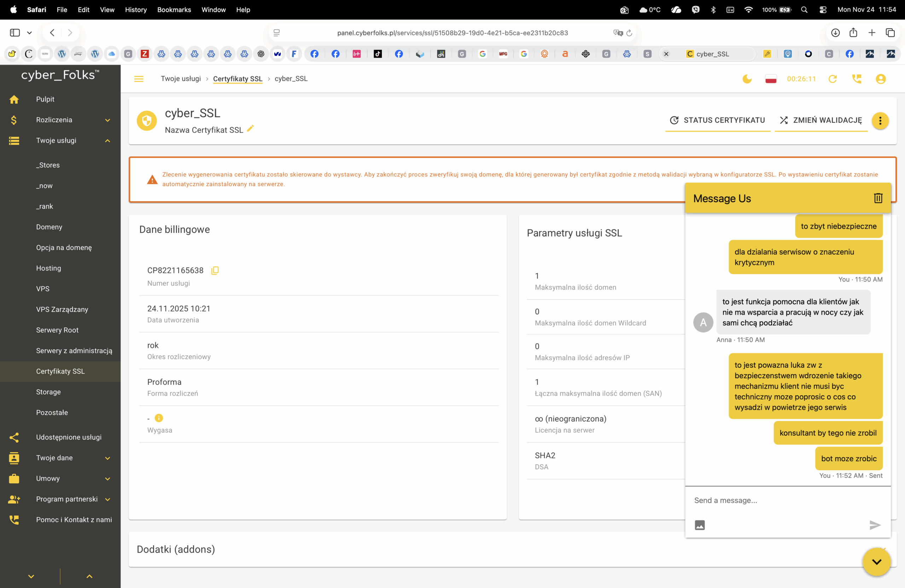Open the three-dot more options button
Image resolution: width=905 pixels, height=588 pixels.
[880, 121]
